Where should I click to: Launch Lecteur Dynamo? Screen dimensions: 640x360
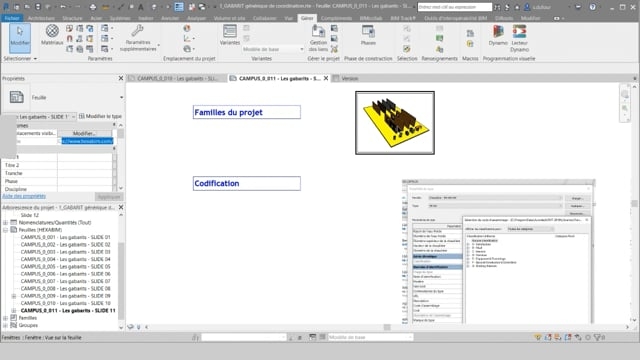[520, 38]
